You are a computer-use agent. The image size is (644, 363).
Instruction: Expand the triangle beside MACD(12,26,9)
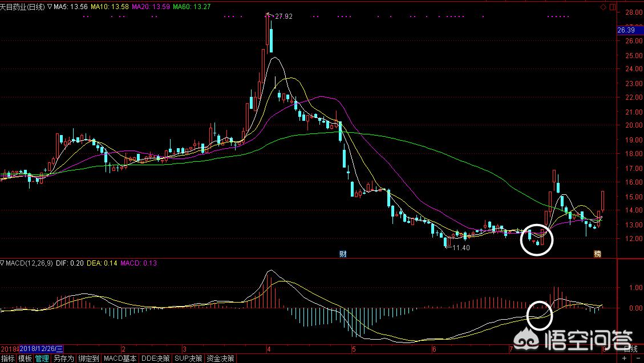tap(2, 263)
